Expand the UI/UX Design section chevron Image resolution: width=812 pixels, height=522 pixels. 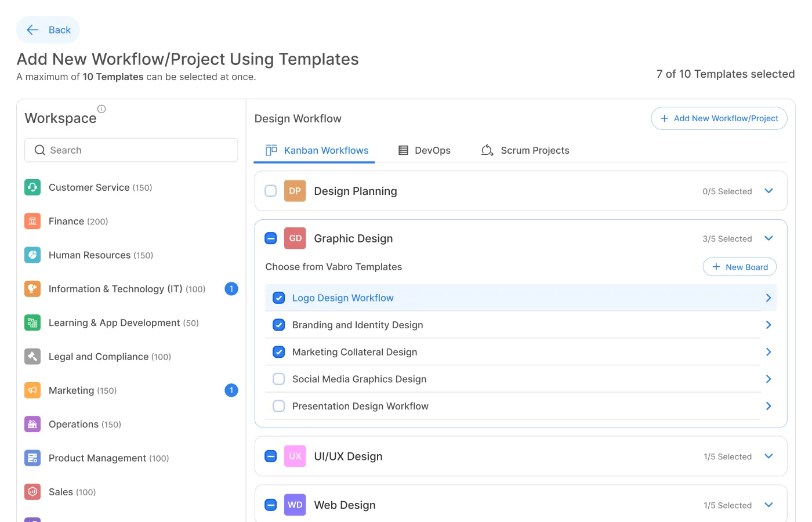click(768, 456)
